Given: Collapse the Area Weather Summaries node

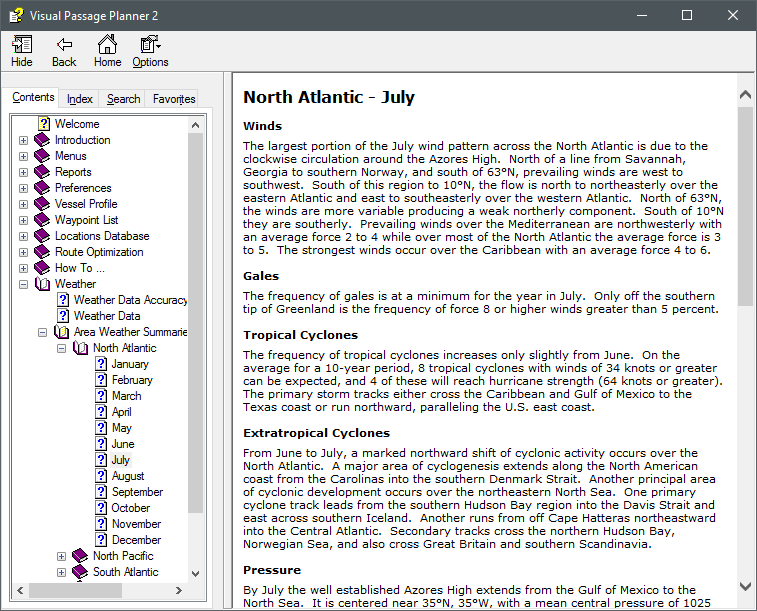Looking at the screenshot, I should point(43,332).
